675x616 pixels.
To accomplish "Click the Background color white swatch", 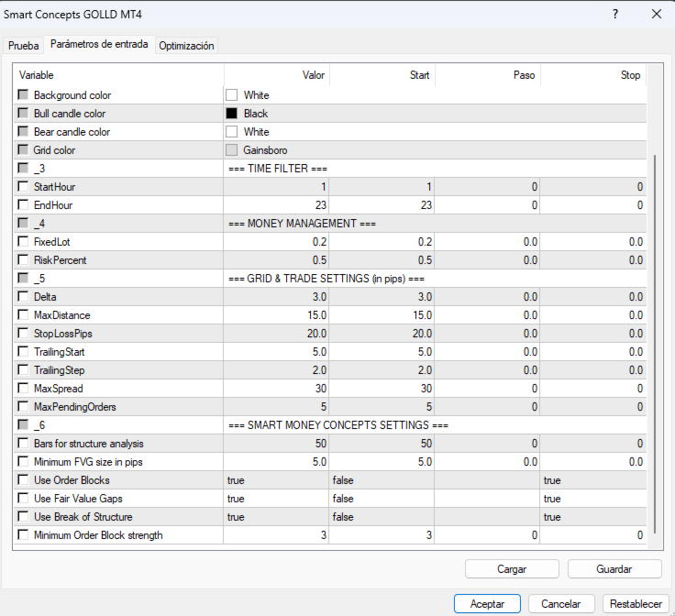I will pos(232,94).
